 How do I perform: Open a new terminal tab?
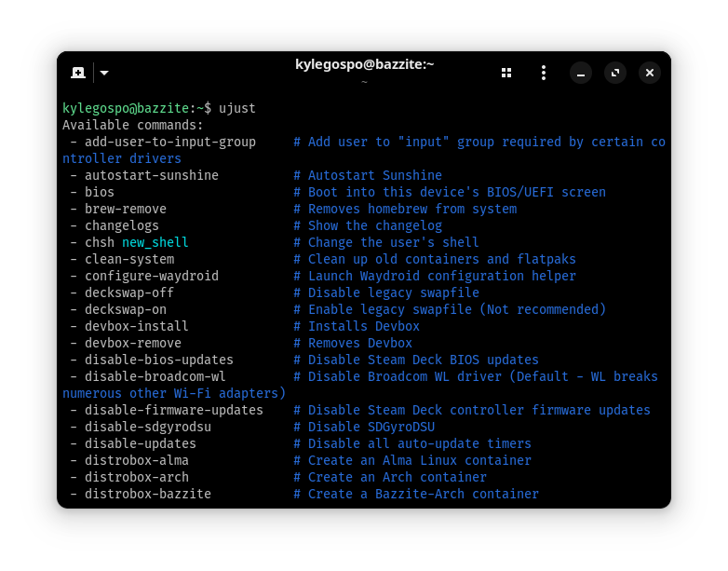(x=78, y=73)
